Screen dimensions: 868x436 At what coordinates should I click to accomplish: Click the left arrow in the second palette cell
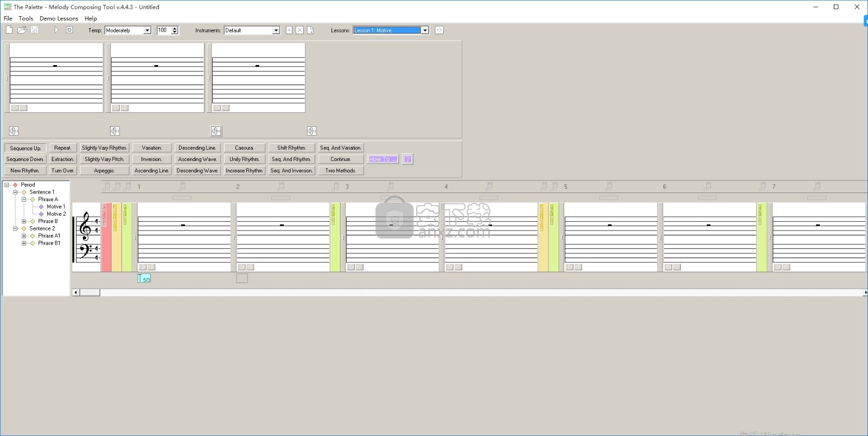tap(116, 108)
